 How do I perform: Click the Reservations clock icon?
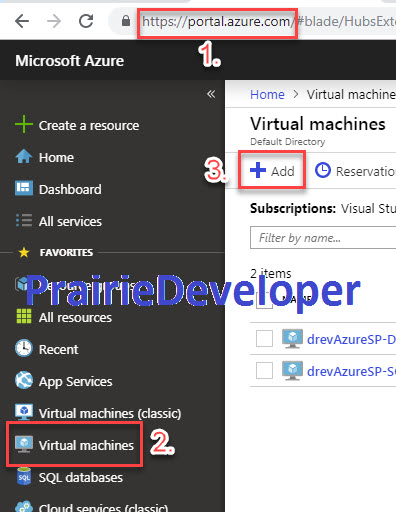click(x=323, y=170)
